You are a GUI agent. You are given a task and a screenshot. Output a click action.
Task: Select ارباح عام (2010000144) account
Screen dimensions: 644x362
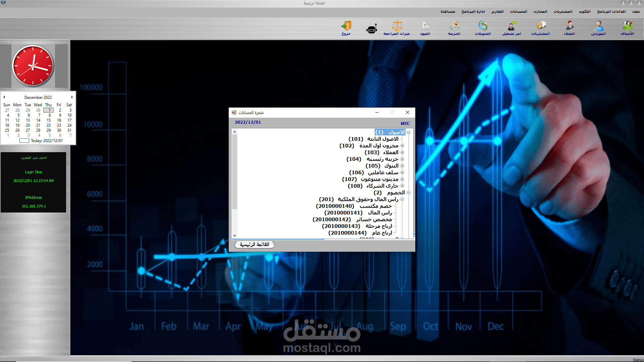pos(360,233)
